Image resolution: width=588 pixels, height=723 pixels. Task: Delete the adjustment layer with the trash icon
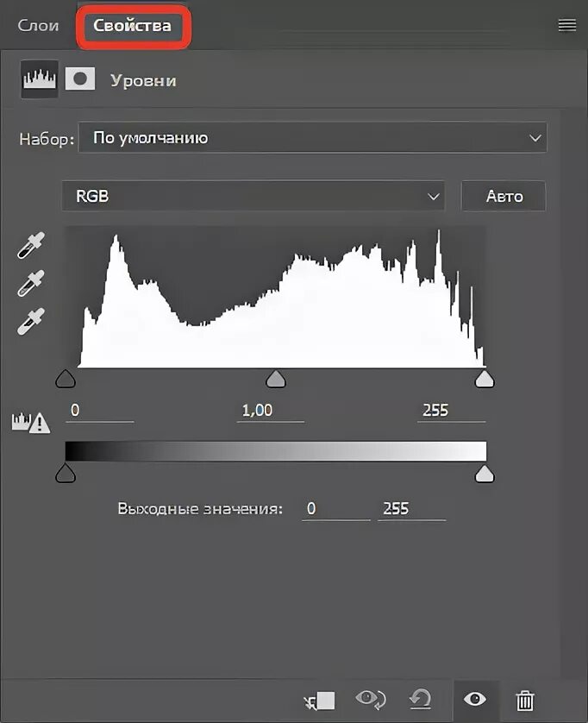(524, 699)
